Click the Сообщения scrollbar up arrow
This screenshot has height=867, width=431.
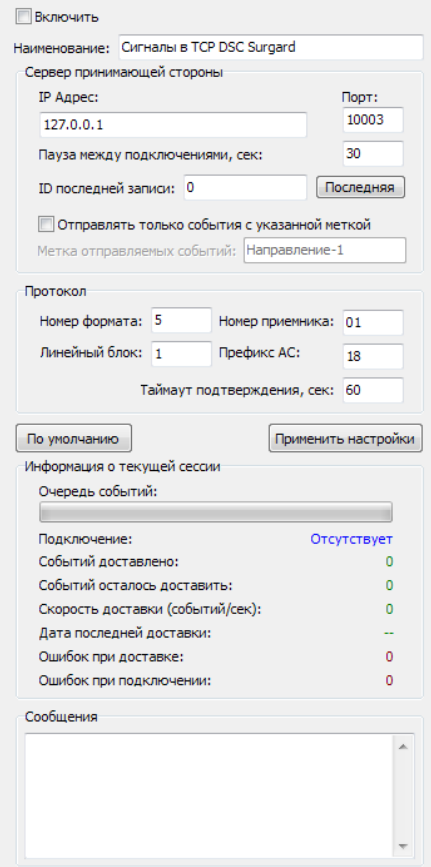403,747
